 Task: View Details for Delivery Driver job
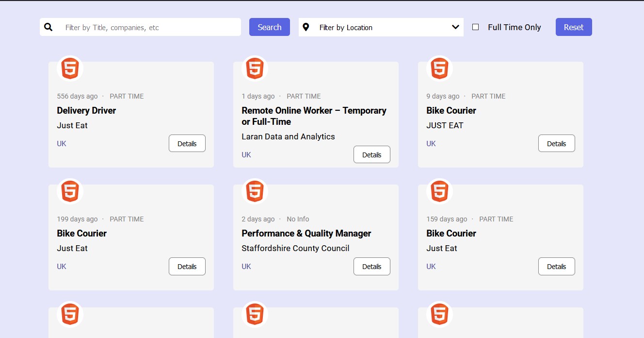coord(187,143)
